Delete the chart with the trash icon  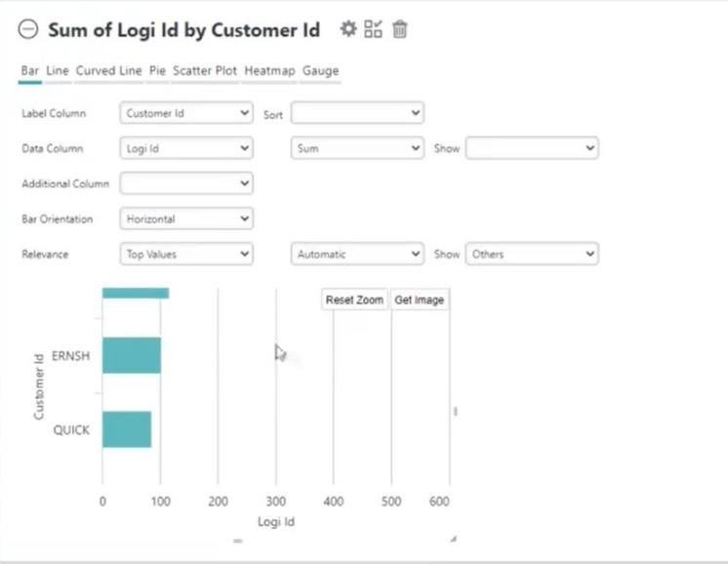400,29
